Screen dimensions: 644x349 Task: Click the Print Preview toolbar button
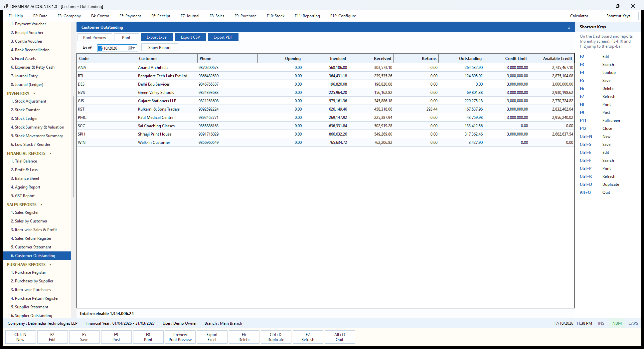pos(94,37)
